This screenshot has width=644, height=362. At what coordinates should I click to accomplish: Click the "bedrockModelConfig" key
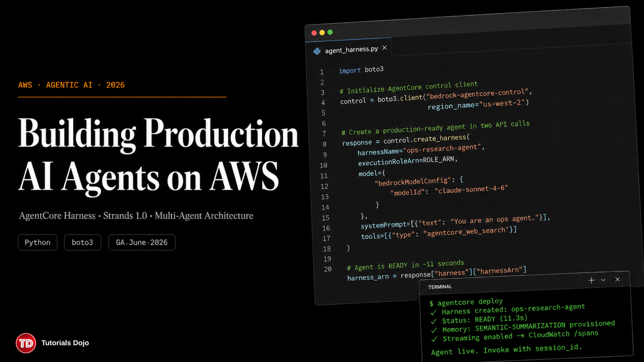413,182
